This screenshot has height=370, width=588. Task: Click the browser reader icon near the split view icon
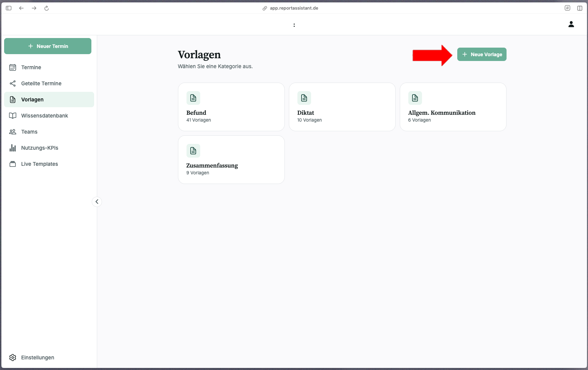point(567,8)
